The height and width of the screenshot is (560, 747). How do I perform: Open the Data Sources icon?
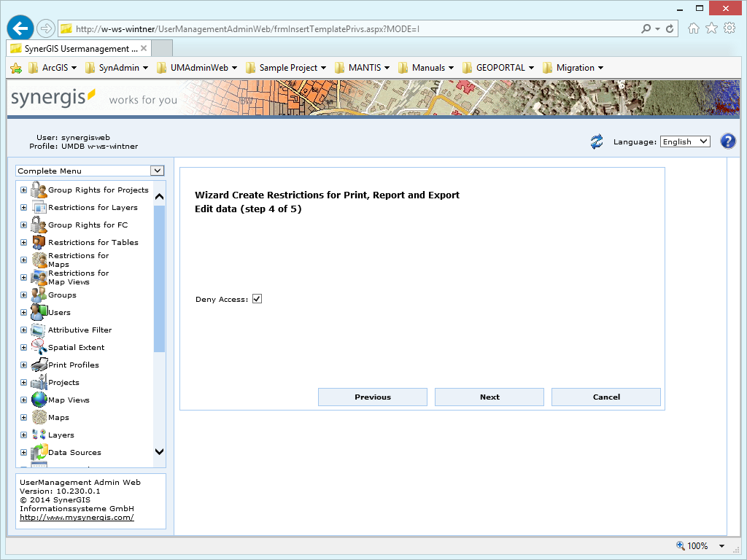coord(38,451)
